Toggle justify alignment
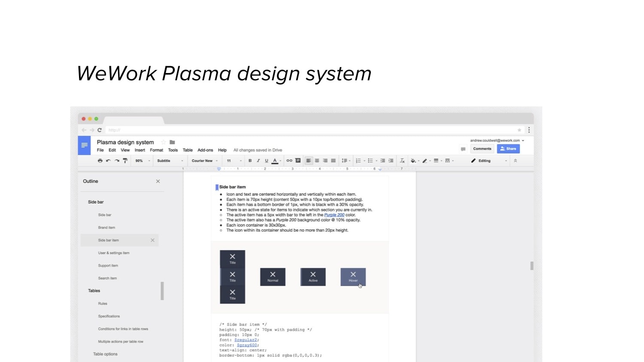Image resolution: width=644 pixels, height=362 pixels. click(x=333, y=161)
